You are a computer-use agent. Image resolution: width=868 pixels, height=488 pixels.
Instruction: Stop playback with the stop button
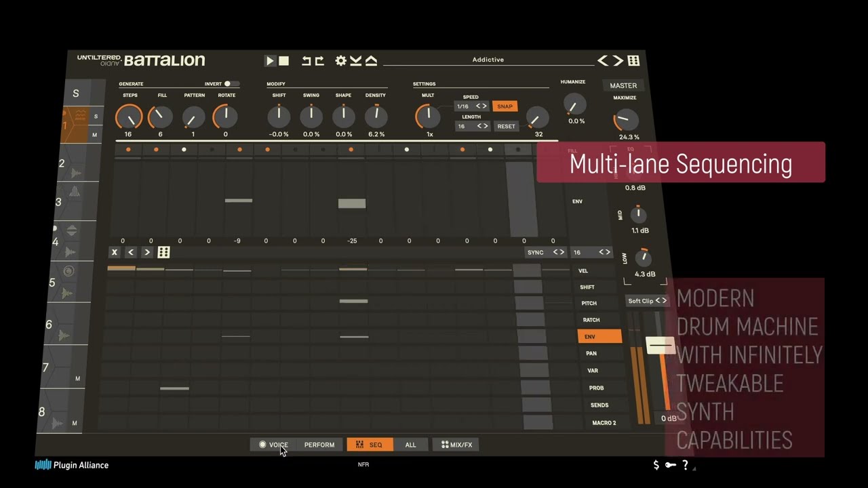[x=284, y=61]
